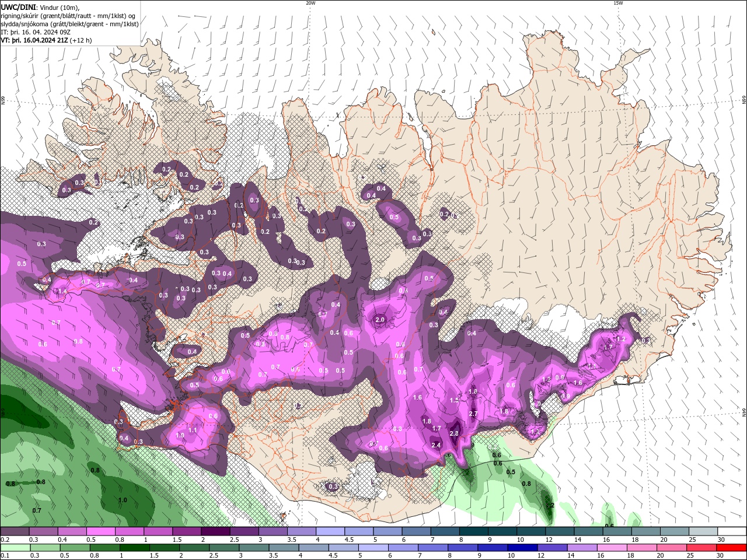Click the '1.4' value on the Snæfellsnes peninsula
Viewport: 747px width, 560px height.
click(62, 291)
